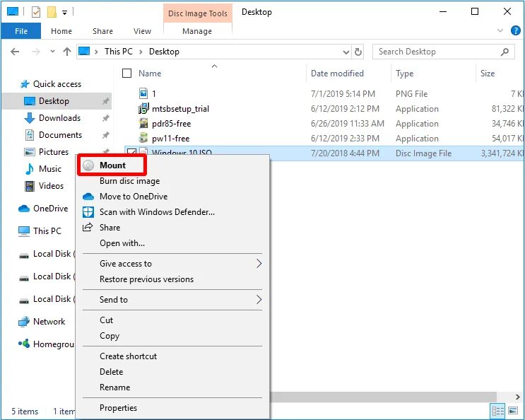Choose Create shortcut

(x=128, y=356)
